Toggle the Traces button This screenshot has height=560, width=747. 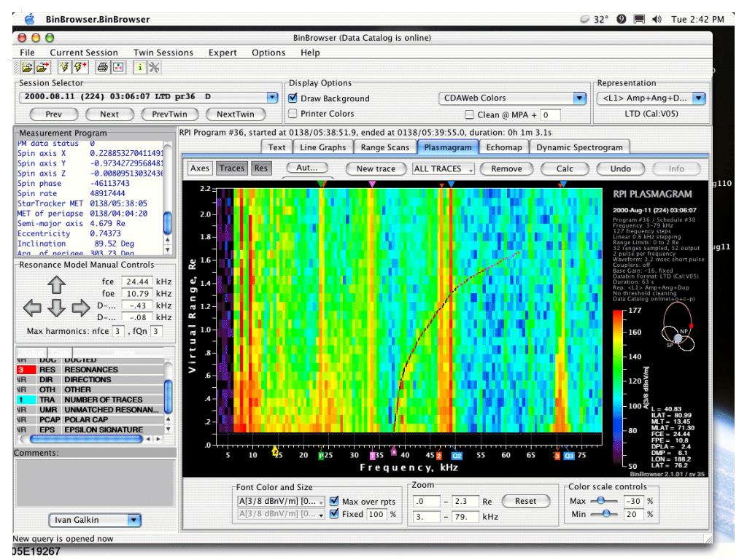click(231, 168)
